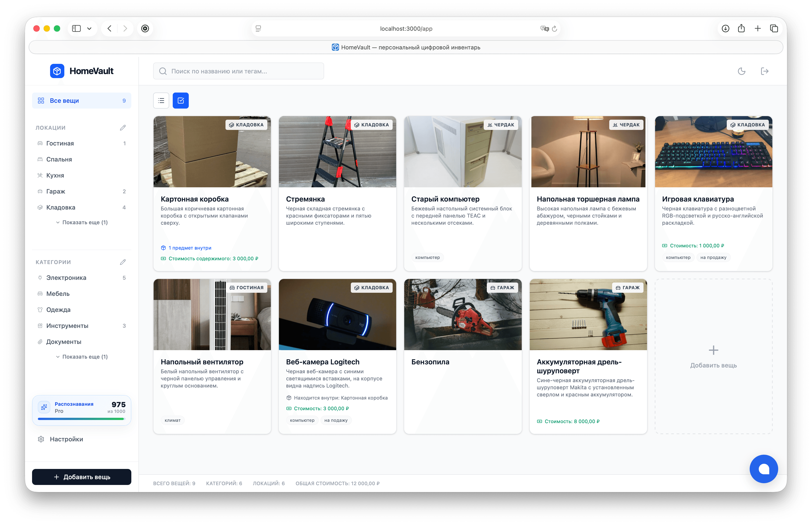Click the 'на продажу' tag on keyboard card
Viewport: 812px width, 525px height.
click(x=713, y=257)
